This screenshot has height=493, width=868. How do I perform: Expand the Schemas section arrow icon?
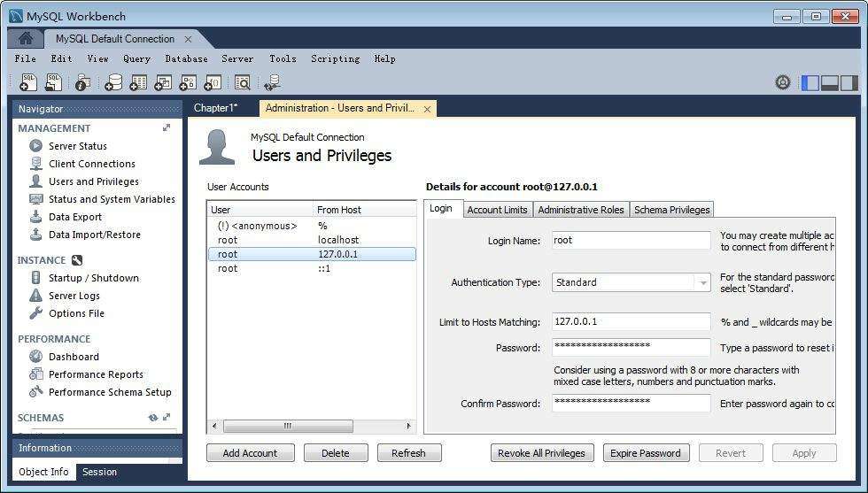(167, 417)
